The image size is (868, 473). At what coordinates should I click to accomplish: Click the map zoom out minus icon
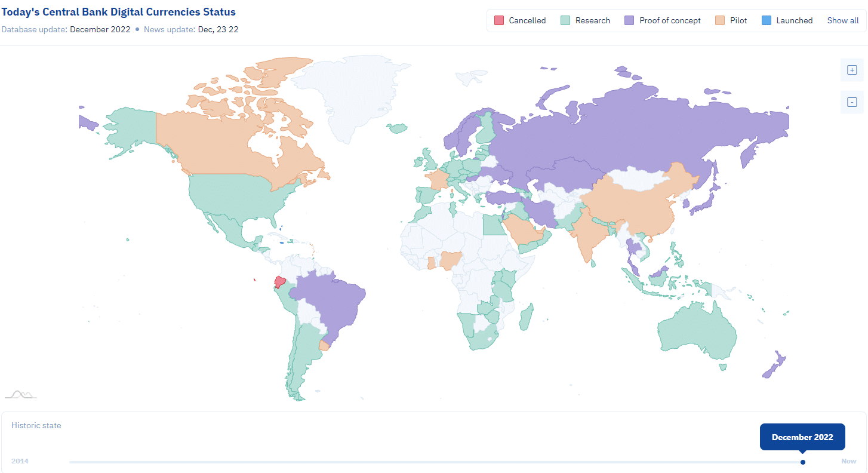[x=852, y=102]
